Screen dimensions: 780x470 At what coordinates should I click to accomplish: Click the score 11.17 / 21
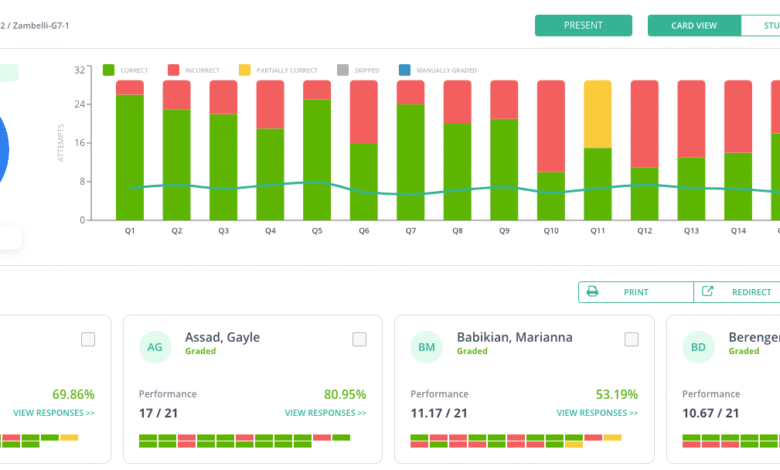(439, 413)
